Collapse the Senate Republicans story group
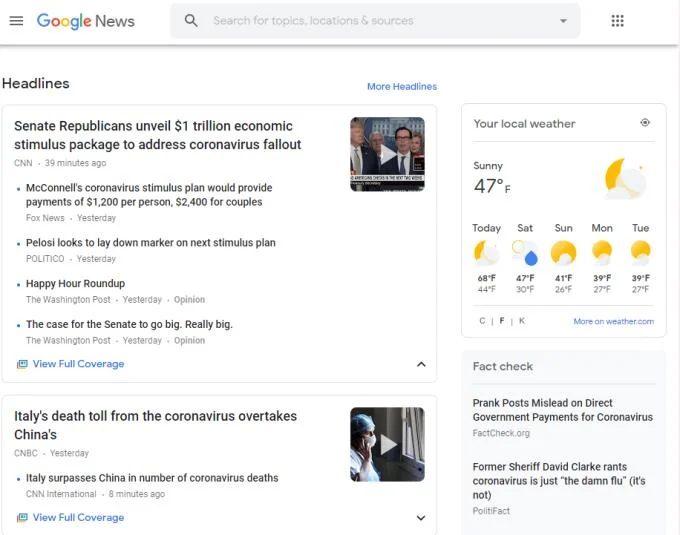Image resolution: width=680 pixels, height=535 pixels. tap(421, 364)
